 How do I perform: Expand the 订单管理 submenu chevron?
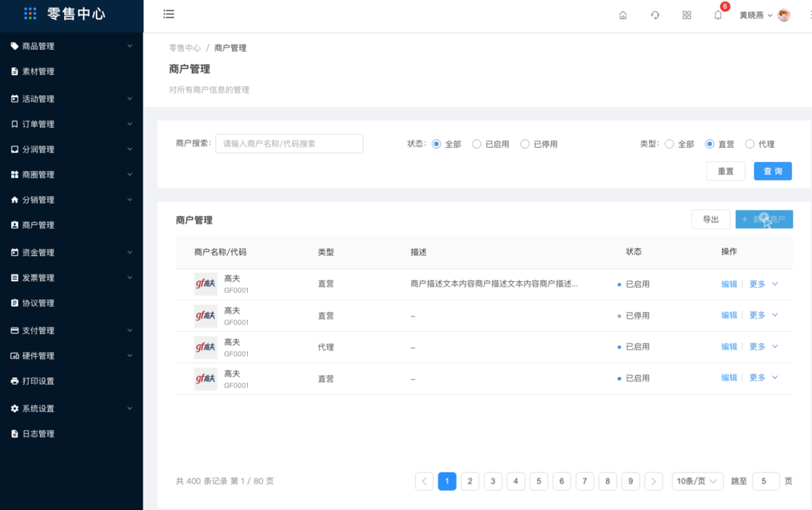click(129, 124)
